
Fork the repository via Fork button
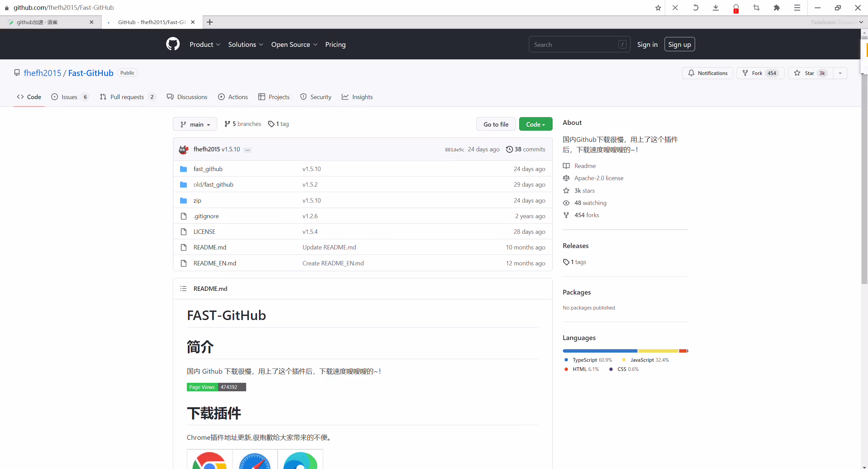760,73
